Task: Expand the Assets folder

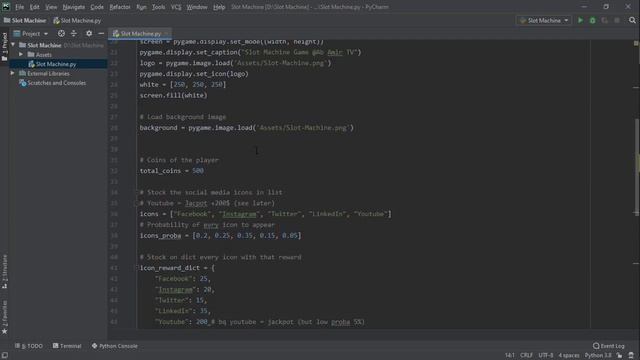Action: tap(21, 54)
